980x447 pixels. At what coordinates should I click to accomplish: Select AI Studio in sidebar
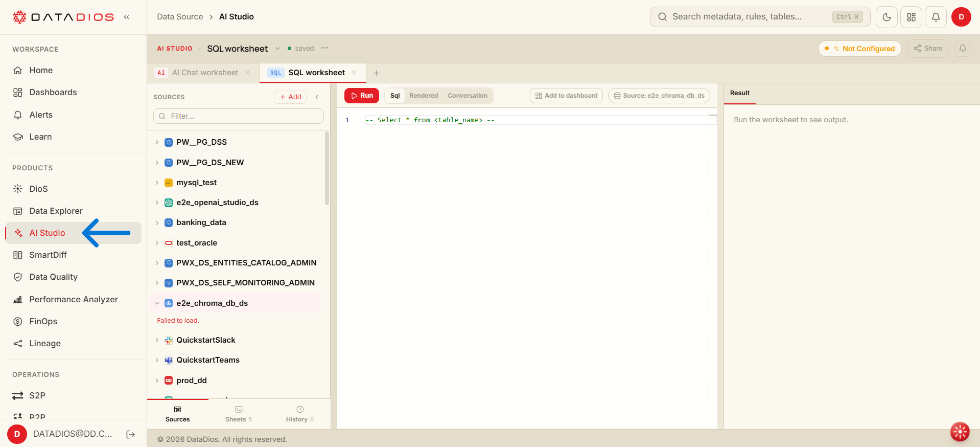coord(73,233)
